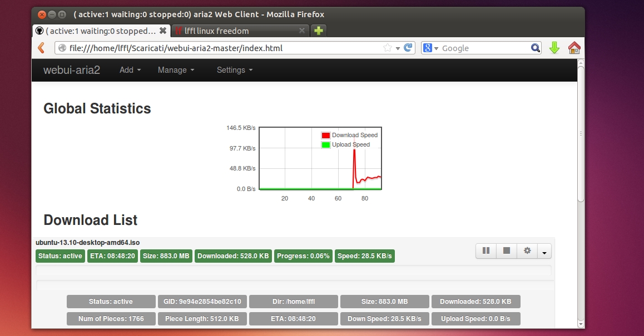644x336 pixels.
Task: Click the download progress bar
Action: [x=294, y=271]
